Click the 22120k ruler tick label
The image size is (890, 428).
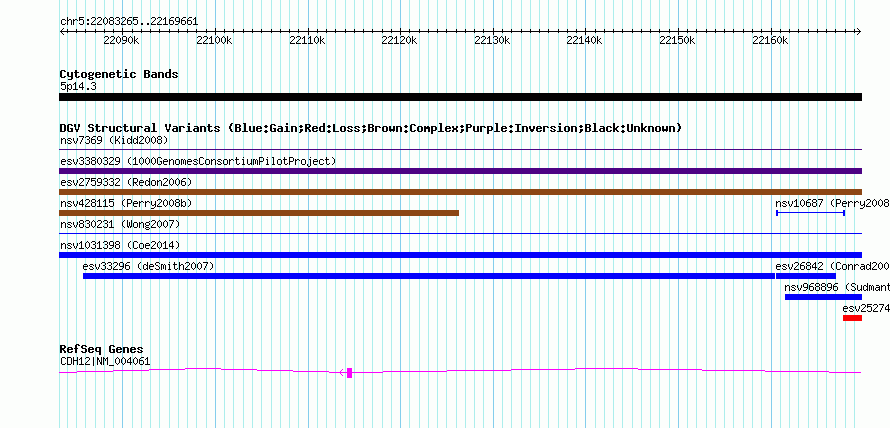tap(399, 41)
